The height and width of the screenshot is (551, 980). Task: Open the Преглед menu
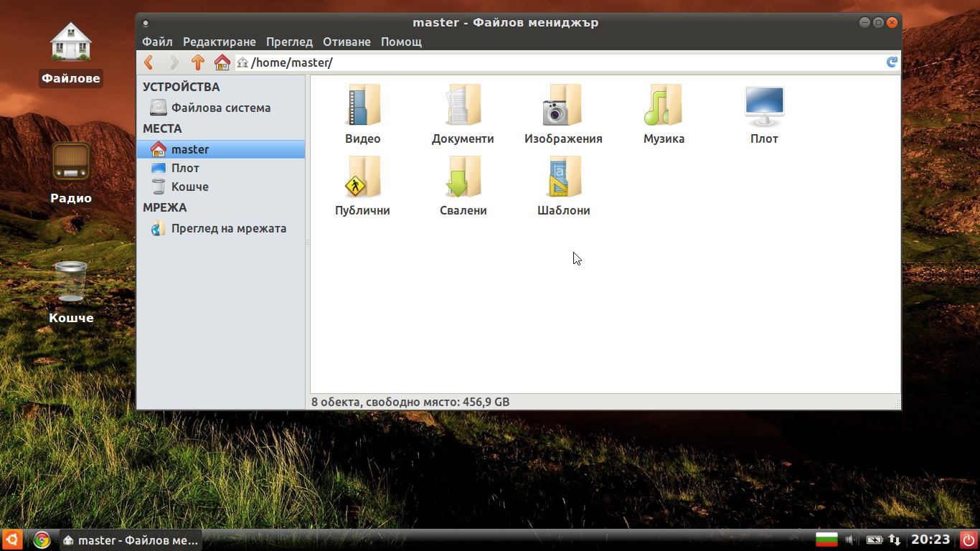click(x=289, y=42)
